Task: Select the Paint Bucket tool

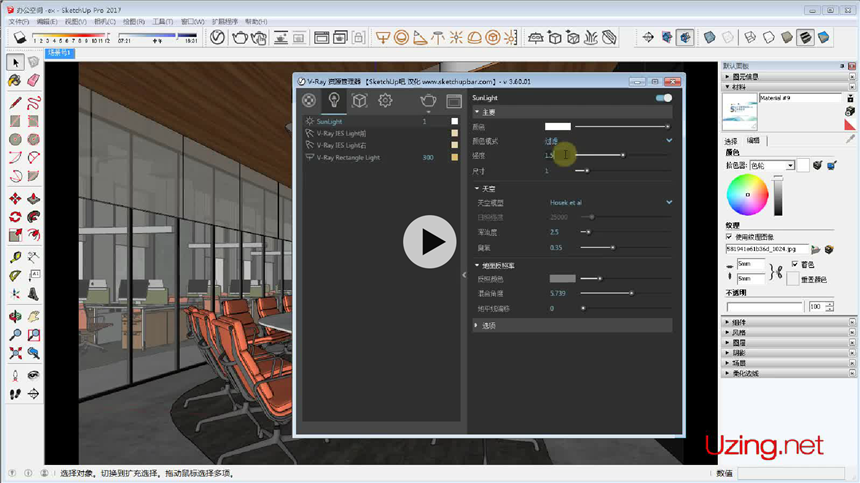Action: 16,80
